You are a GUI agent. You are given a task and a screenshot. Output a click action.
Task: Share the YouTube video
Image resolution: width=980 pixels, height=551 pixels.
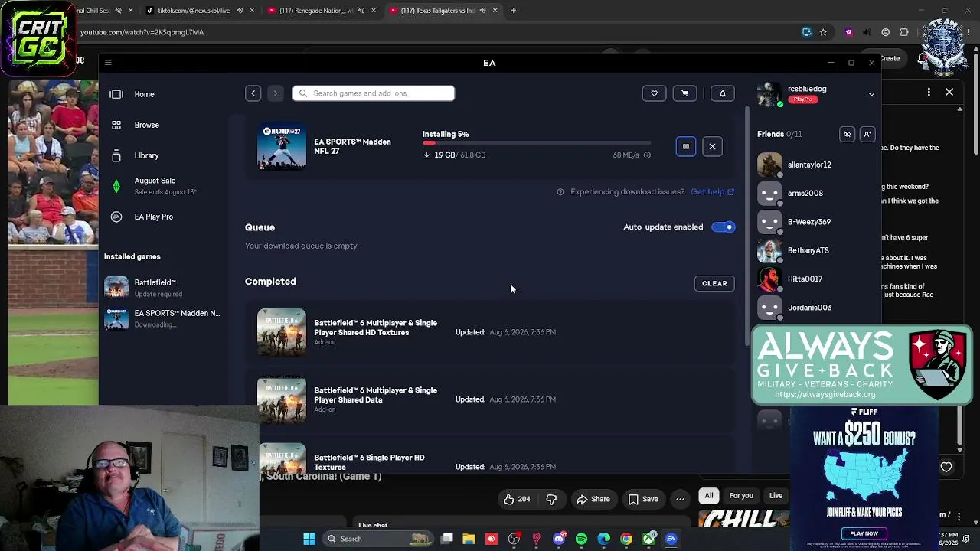[x=593, y=500]
